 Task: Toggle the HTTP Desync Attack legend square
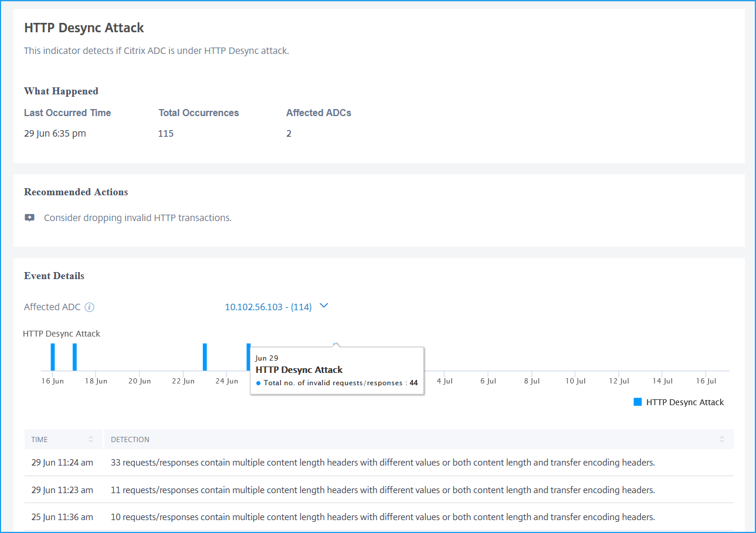click(638, 402)
